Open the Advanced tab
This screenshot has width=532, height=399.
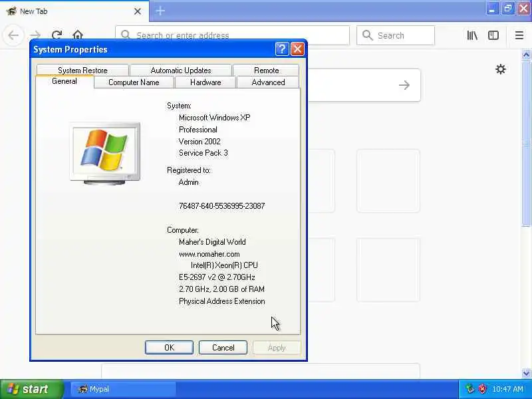tap(268, 82)
